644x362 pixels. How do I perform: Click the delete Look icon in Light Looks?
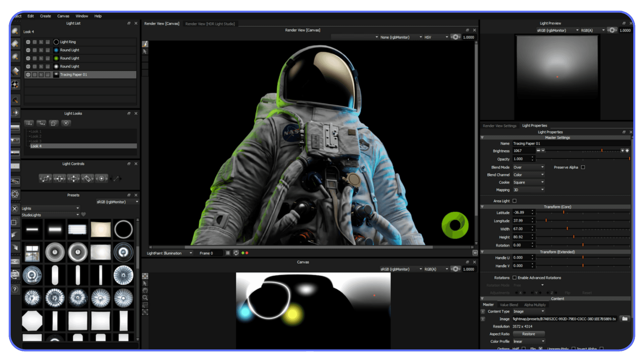(x=66, y=123)
